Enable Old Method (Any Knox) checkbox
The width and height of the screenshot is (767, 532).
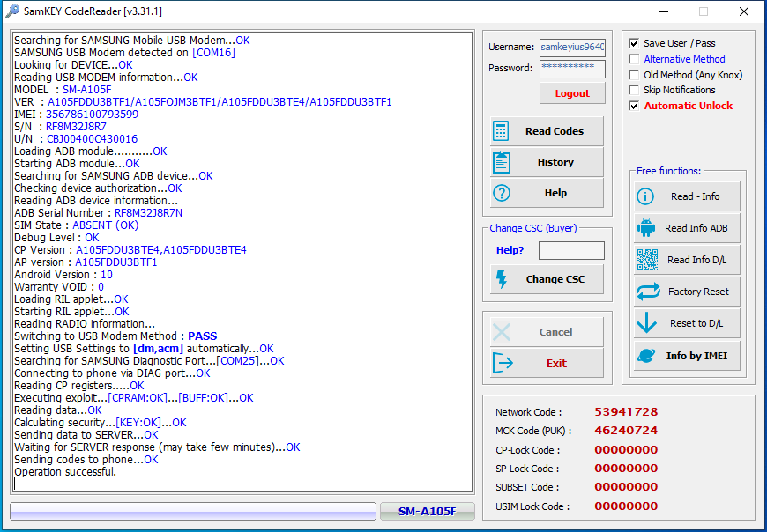pos(634,75)
